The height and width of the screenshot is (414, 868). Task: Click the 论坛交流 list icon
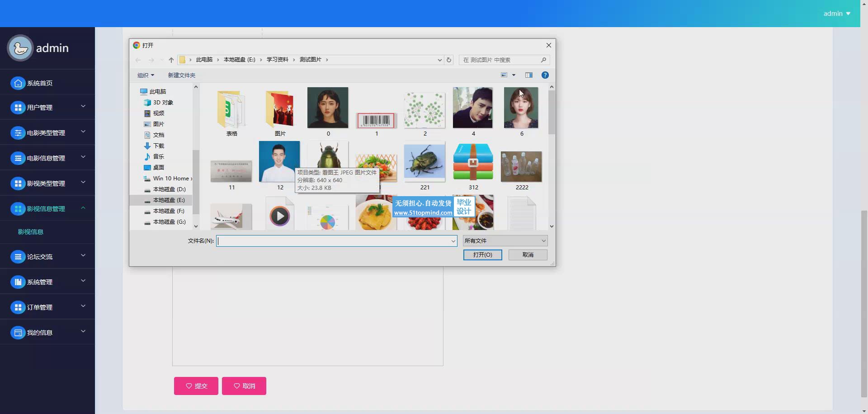coord(18,257)
